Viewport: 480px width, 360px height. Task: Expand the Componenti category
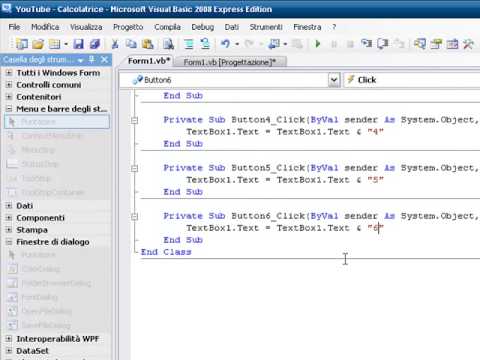9,218
